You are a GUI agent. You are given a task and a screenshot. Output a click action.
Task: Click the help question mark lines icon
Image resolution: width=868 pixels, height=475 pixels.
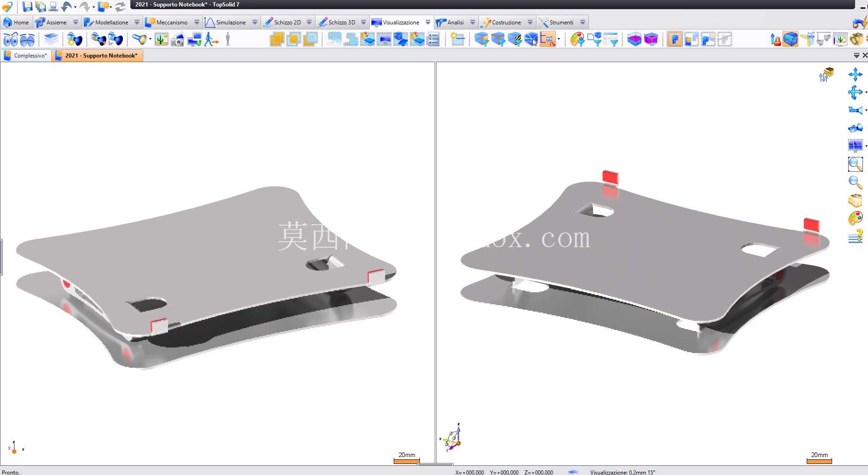855,236
